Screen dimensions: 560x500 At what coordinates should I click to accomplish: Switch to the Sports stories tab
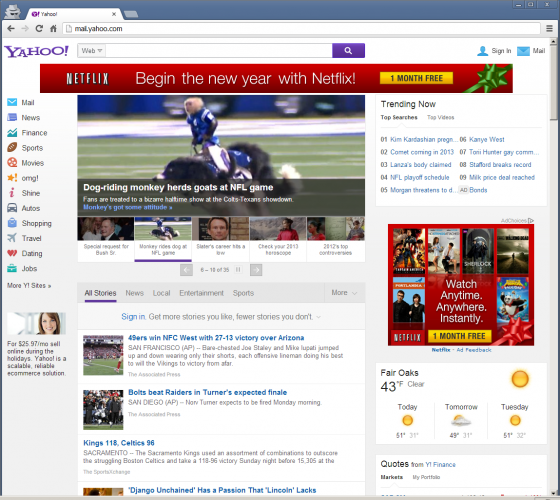[x=243, y=293]
